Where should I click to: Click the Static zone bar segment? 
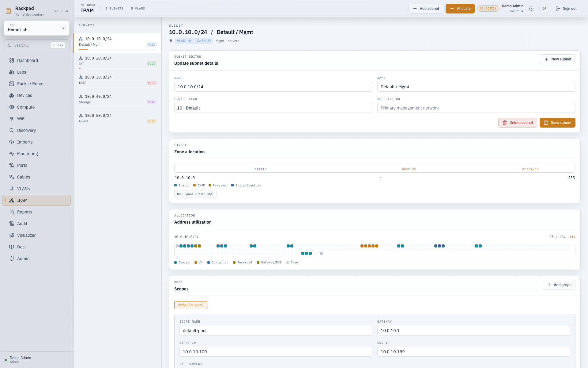tap(260, 169)
